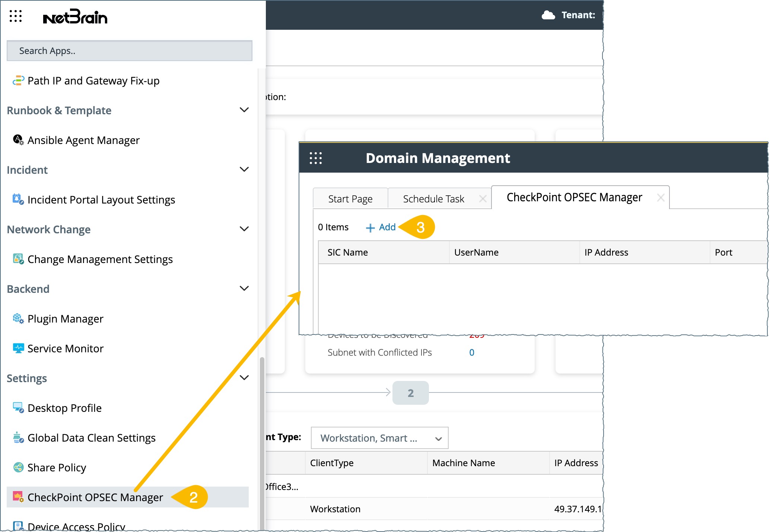Click the Add button in OPSEC Manager
The width and height of the screenshot is (770, 532).
tap(381, 227)
